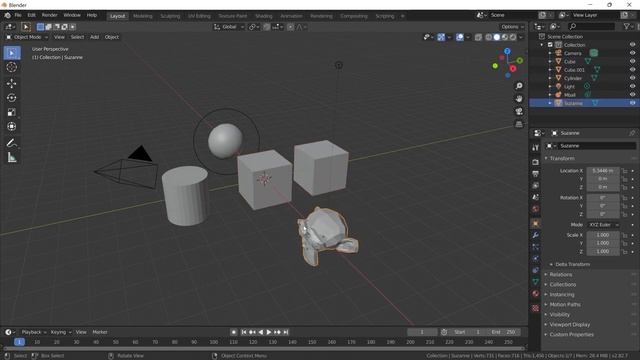Hide the Light in outliner
The image size is (640, 360).
[x=632, y=87]
